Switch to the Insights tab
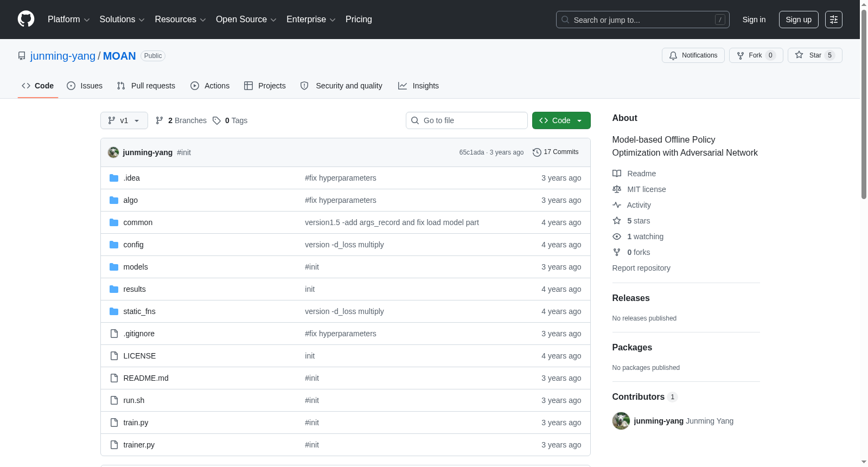The image size is (868, 467). tap(418, 86)
